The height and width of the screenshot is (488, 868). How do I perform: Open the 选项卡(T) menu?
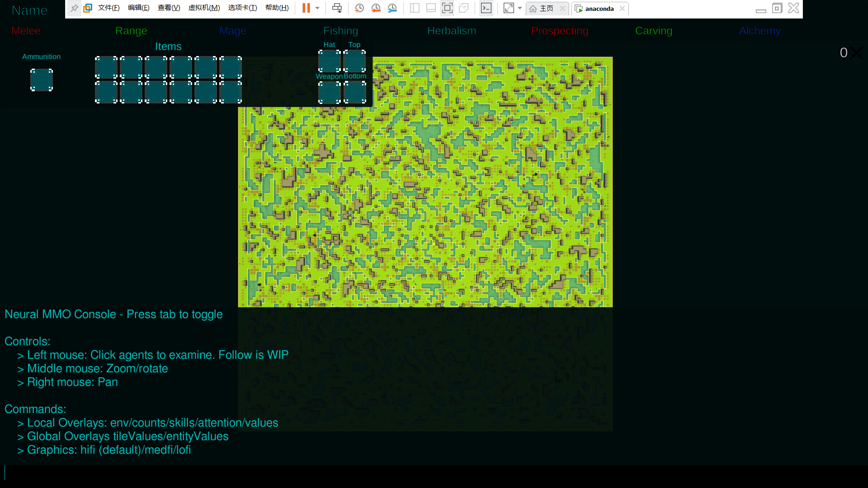click(x=242, y=8)
